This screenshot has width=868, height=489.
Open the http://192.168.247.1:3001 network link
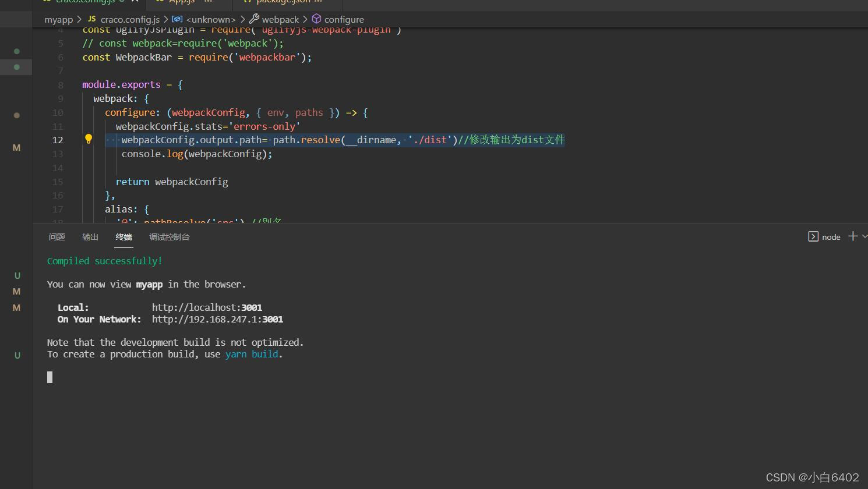point(217,319)
